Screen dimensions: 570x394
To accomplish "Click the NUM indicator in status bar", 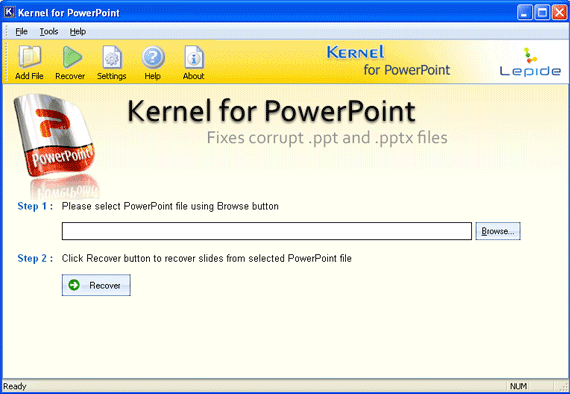I will tap(518, 386).
